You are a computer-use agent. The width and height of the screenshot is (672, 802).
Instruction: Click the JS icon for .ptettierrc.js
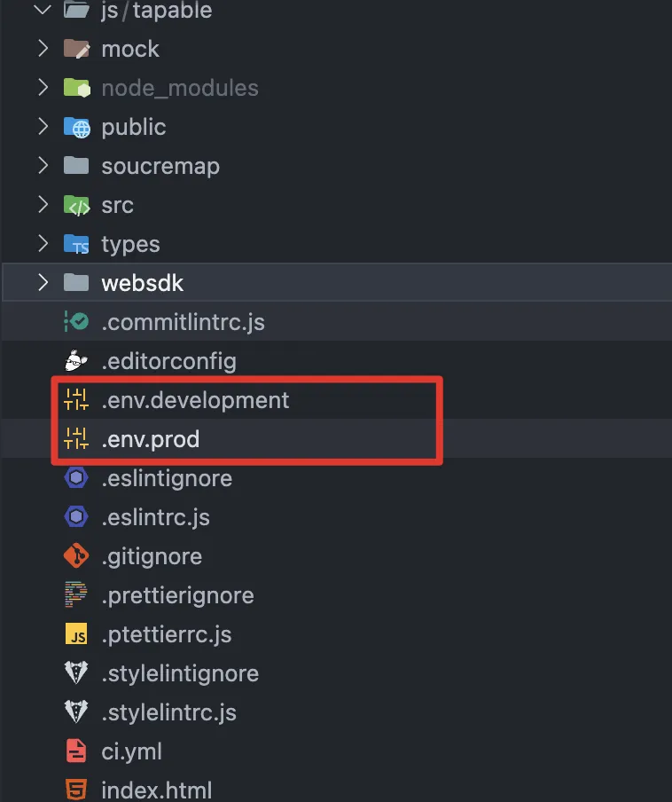pos(77,634)
